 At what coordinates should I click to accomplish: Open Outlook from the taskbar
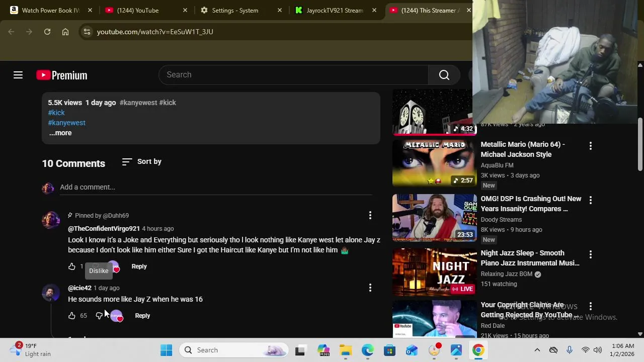click(412, 350)
